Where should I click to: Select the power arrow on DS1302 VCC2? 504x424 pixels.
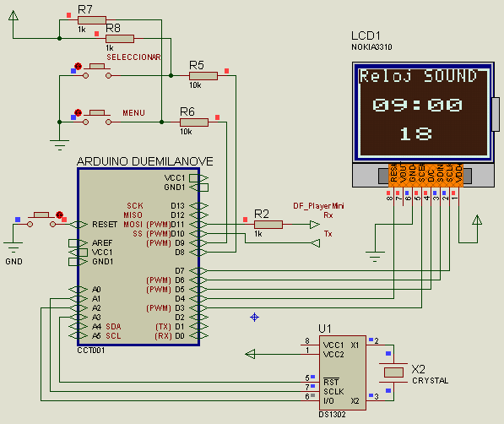250,354
